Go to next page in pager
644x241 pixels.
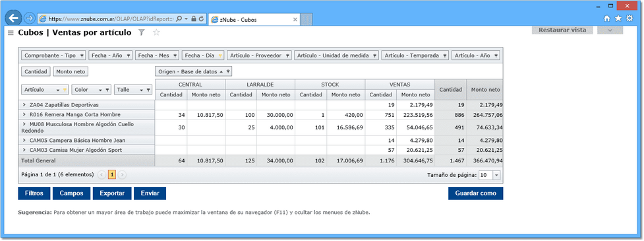[x=122, y=175]
